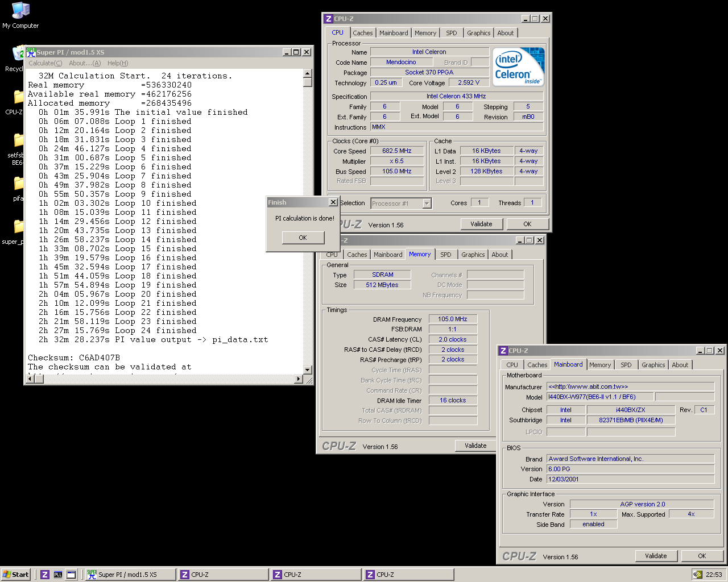Open the Mainboard tab in the Memory CPU-Z window
Viewport: 728px width, 582px height.
point(388,255)
